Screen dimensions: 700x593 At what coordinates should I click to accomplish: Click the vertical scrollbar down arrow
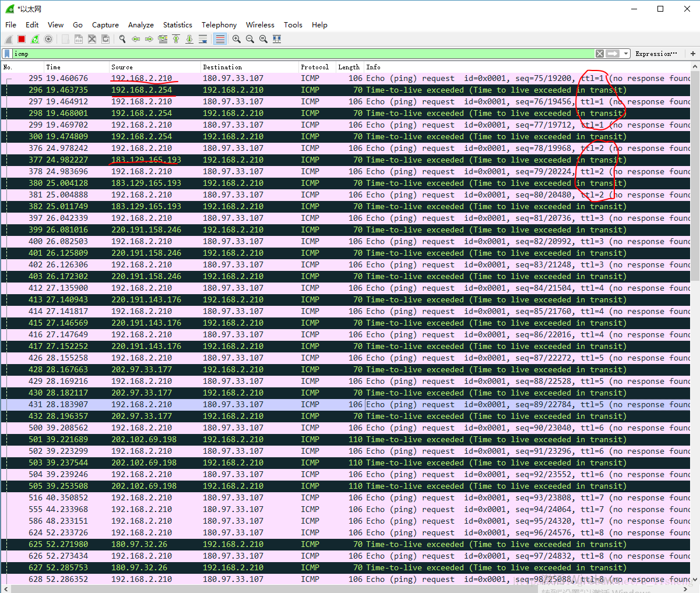pos(695,580)
